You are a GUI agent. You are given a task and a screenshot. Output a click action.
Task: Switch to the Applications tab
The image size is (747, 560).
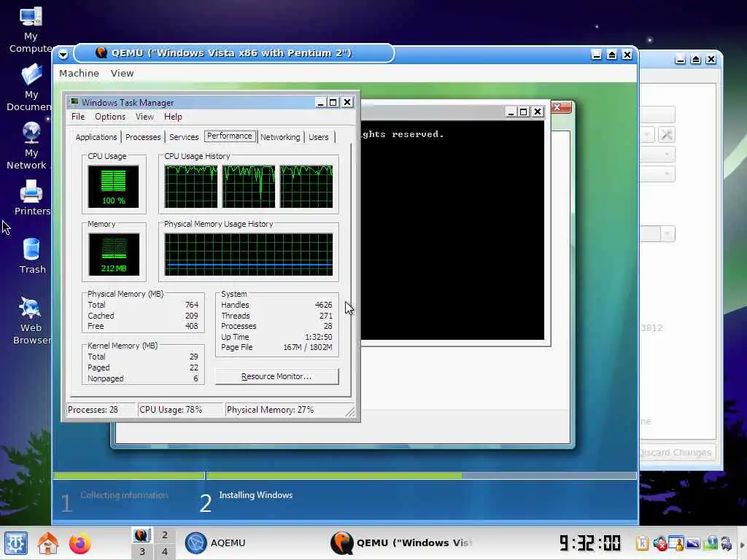click(96, 137)
